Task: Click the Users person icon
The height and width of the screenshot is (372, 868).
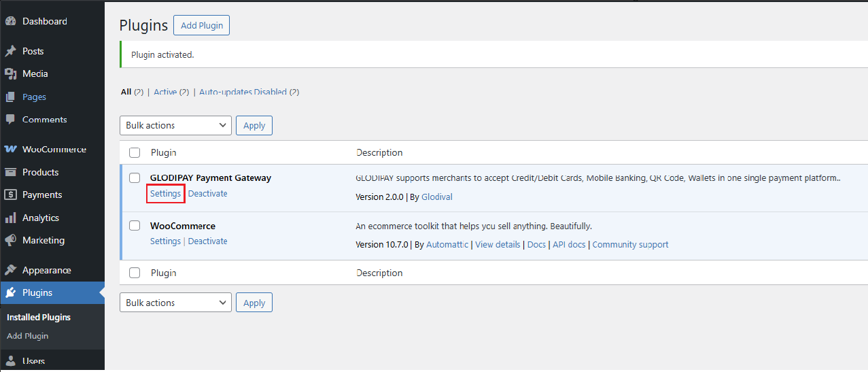Action: (10, 361)
